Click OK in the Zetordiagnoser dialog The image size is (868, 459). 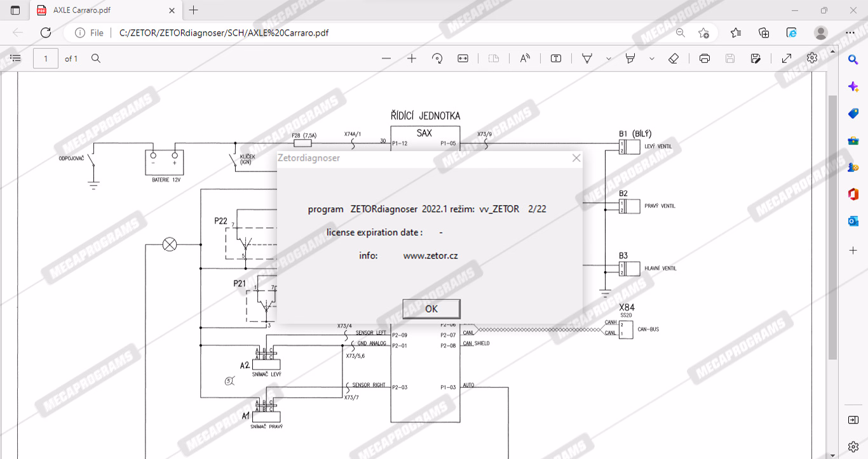pos(431,309)
